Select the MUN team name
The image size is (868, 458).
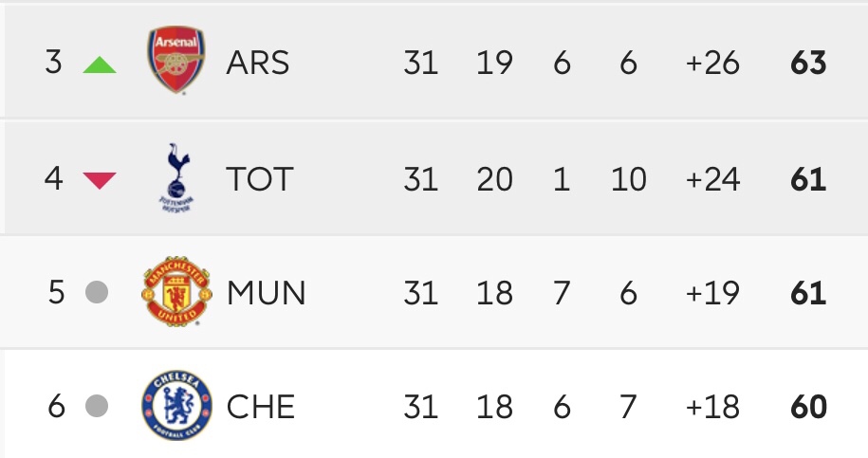(x=267, y=293)
